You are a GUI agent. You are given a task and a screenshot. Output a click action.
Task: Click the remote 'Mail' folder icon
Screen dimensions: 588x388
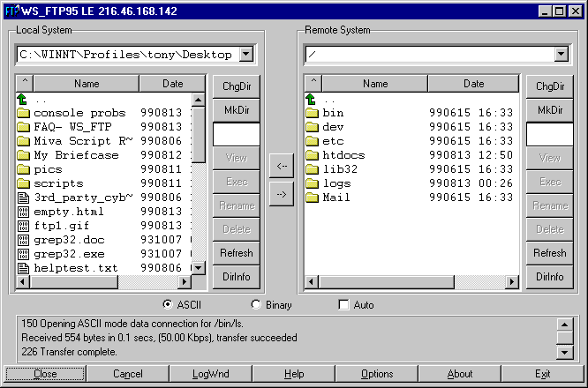click(312, 198)
